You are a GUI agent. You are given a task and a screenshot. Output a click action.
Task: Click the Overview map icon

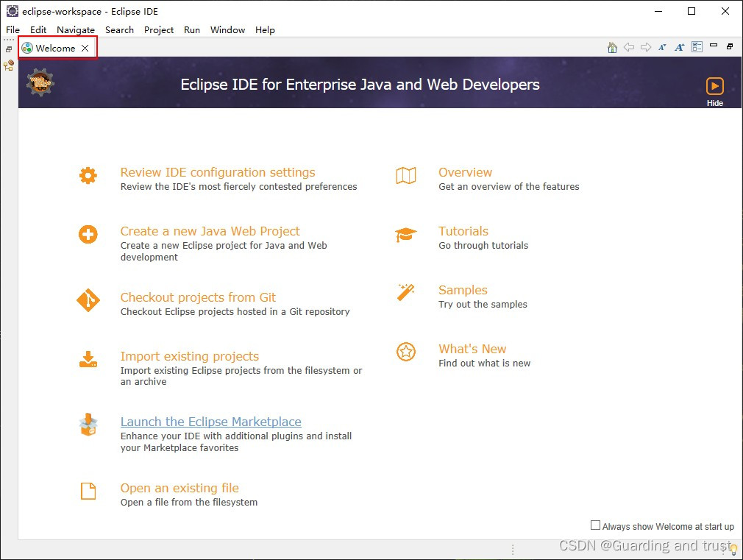pos(406,175)
